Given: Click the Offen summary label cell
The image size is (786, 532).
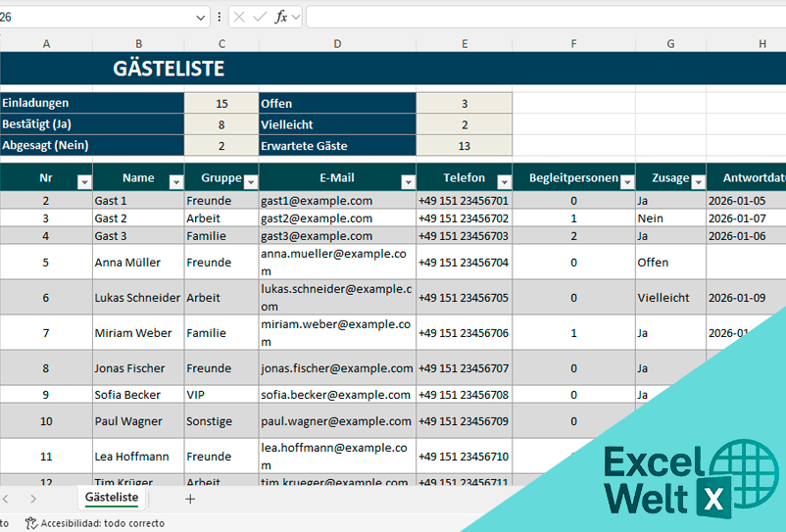Looking at the screenshot, I should tap(337, 103).
